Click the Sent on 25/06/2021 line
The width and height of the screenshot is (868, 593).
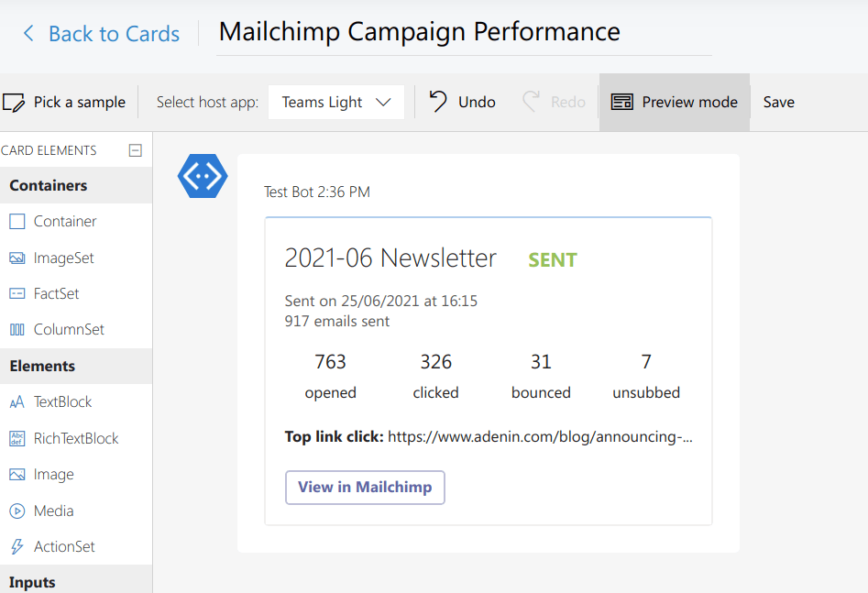[x=381, y=301]
